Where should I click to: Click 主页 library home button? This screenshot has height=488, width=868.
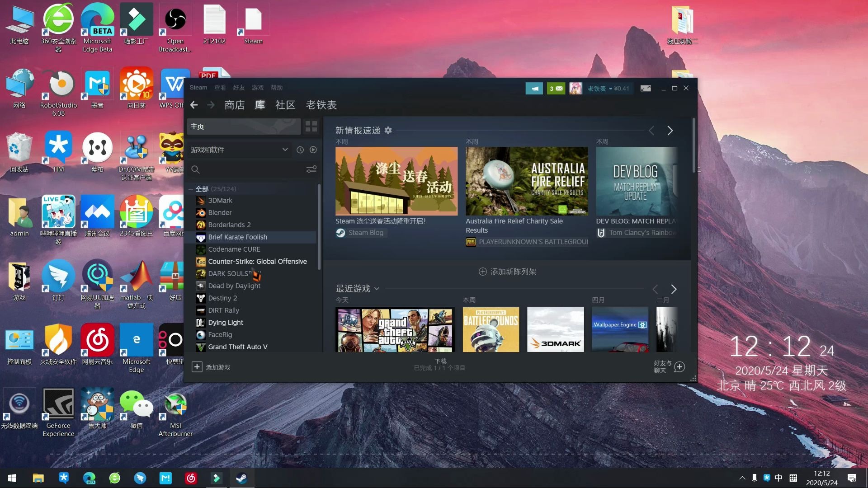point(244,127)
